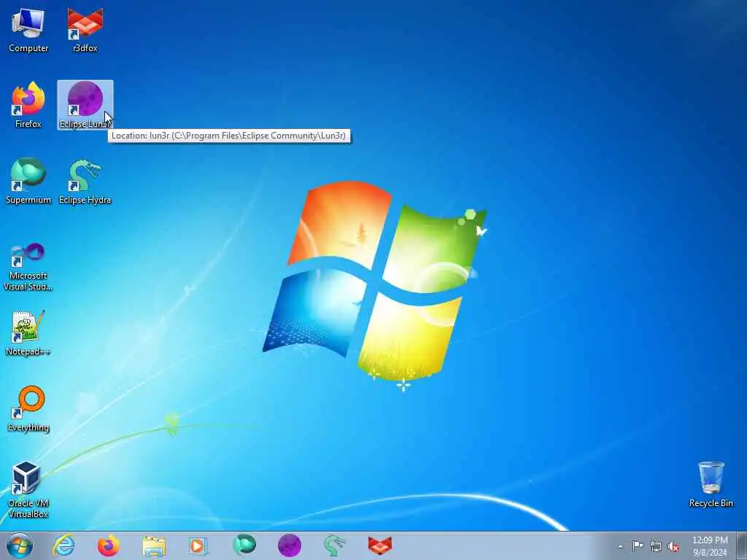
Task: Launch Firefox from the taskbar
Action: pyautogui.click(x=109, y=545)
